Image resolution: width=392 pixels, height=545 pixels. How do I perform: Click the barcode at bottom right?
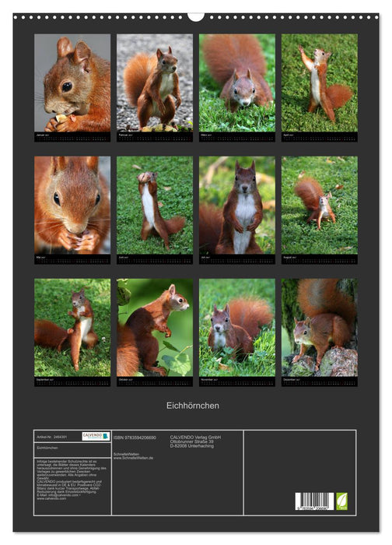pyautogui.click(x=314, y=501)
